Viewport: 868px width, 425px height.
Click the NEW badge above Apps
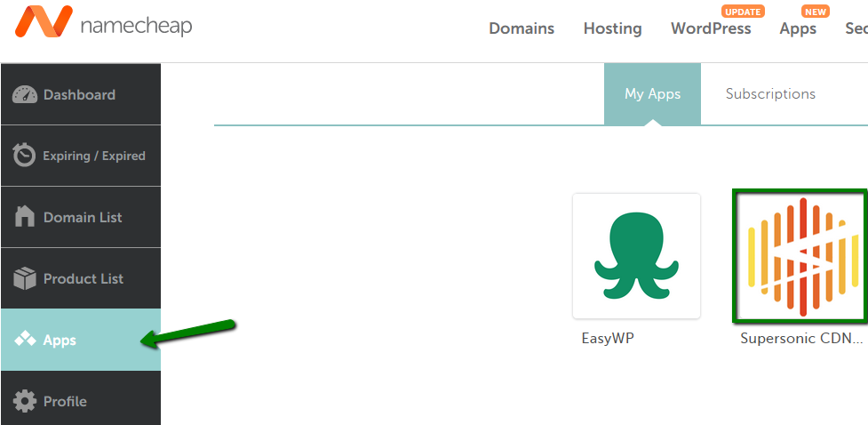click(816, 12)
